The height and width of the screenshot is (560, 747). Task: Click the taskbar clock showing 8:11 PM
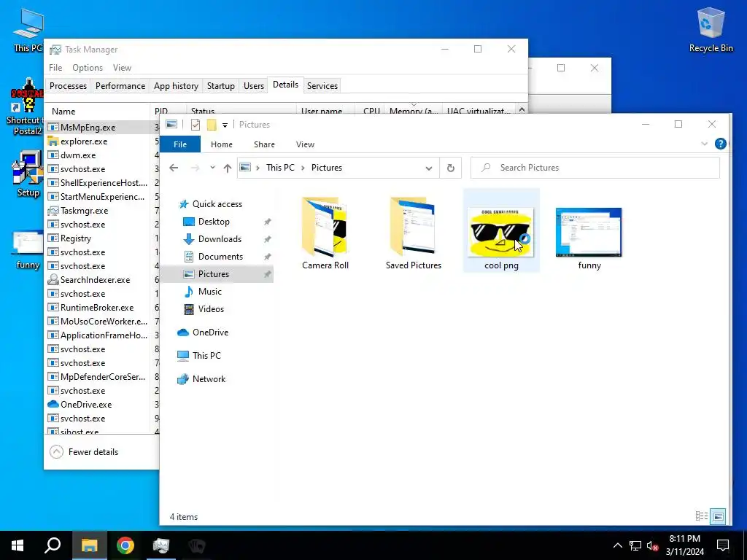point(684,545)
